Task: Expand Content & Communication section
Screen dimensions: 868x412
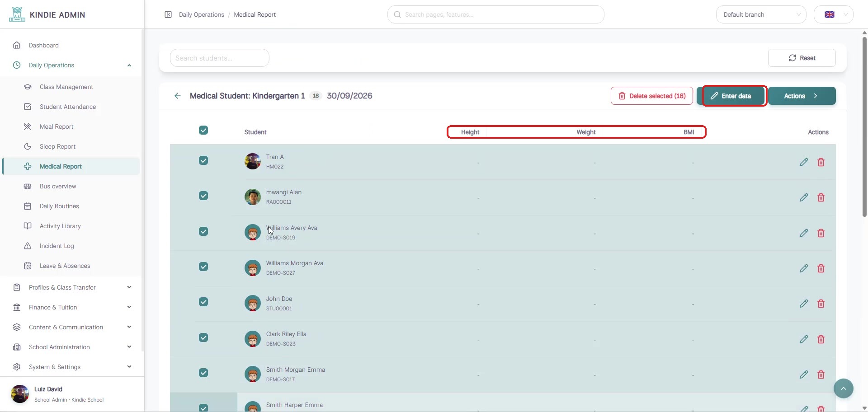Action: point(72,327)
